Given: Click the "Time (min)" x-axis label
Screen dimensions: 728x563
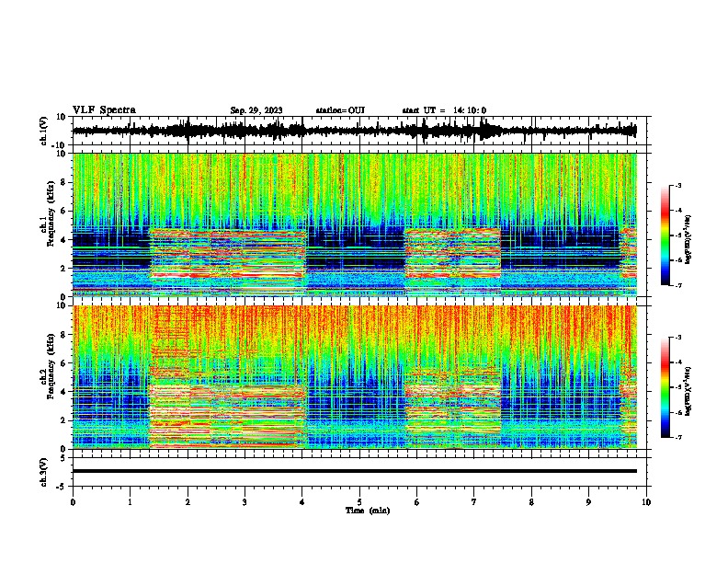Looking at the screenshot, I should [x=368, y=511].
